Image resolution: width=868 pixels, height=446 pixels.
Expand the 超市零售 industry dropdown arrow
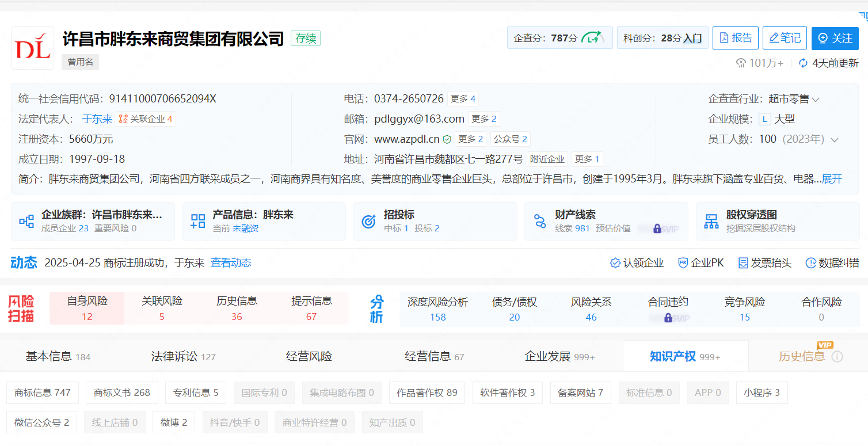[x=816, y=100]
